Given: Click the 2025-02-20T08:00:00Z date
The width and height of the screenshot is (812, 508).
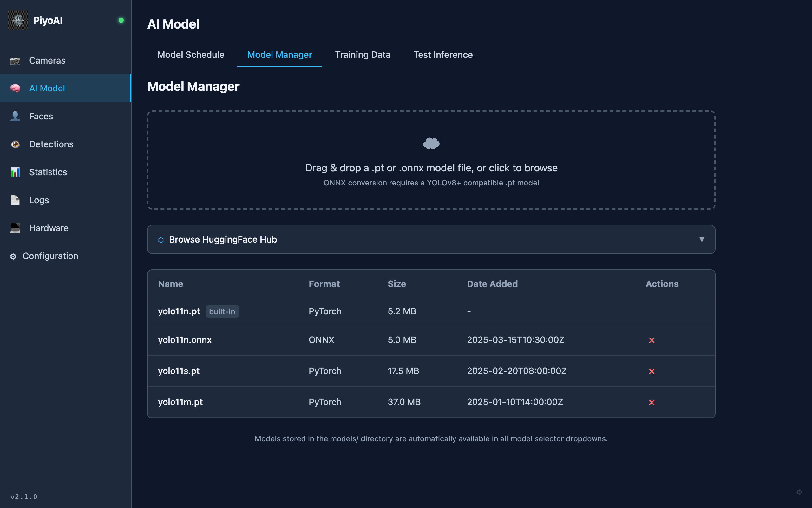Looking at the screenshot, I should 516,371.
